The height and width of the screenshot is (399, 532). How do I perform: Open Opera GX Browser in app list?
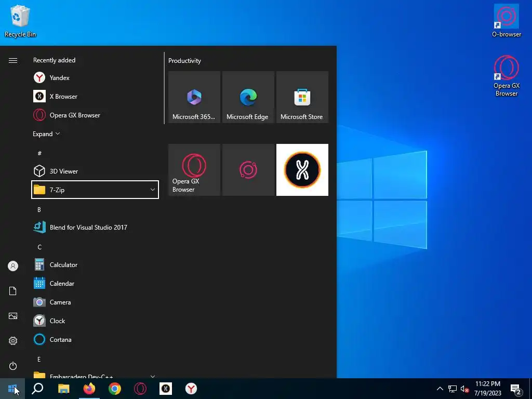coord(95,115)
